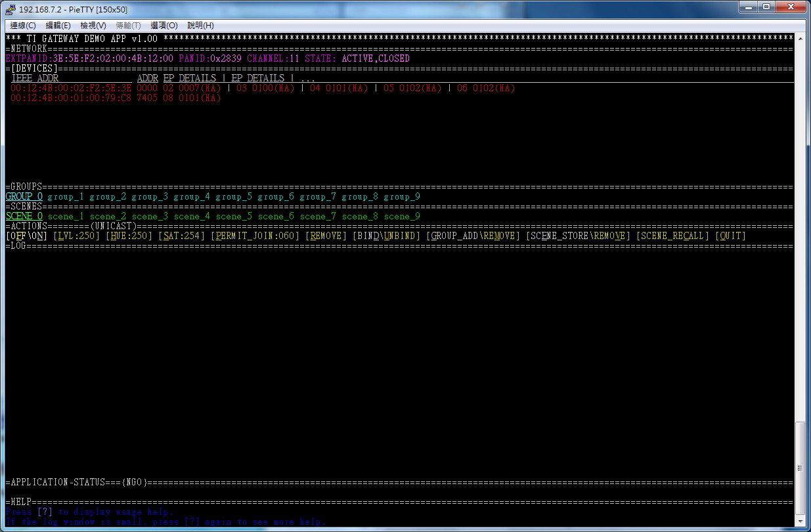Select group_8 in the groups row
Image resolution: width=811 pixels, height=532 pixels.
(x=360, y=196)
